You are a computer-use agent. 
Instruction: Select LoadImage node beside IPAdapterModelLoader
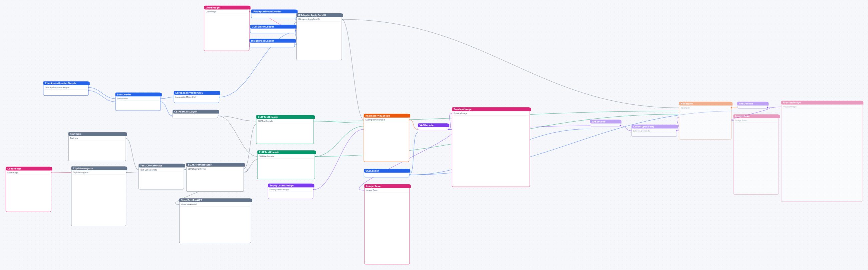pyautogui.click(x=227, y=28)
